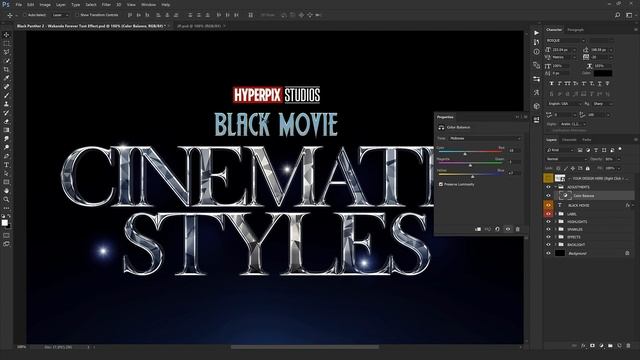Open font family dropdown in Character panel
This screenshot has height=360, width=640.
point(566,40)
